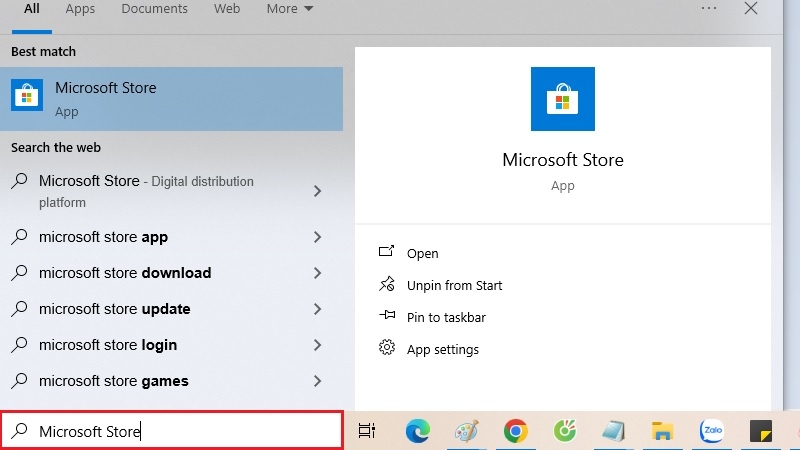Choose Unpin from Start
This screenshot has width=800, height=450.
coord(455,285)
